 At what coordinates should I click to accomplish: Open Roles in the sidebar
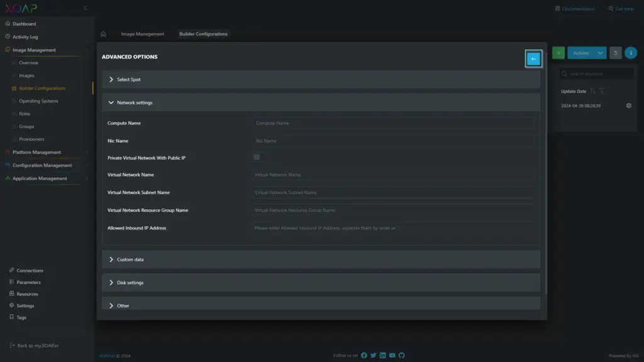coord(25,114)
